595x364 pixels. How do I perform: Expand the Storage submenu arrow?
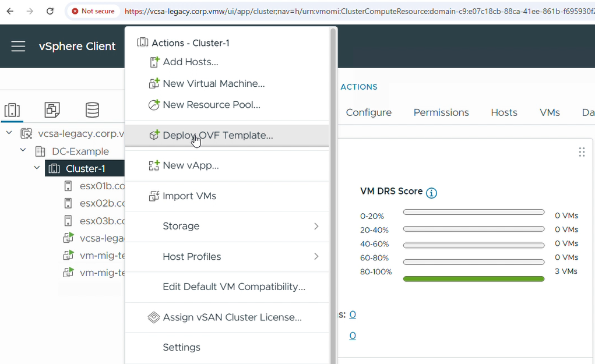tap(316, 227)
